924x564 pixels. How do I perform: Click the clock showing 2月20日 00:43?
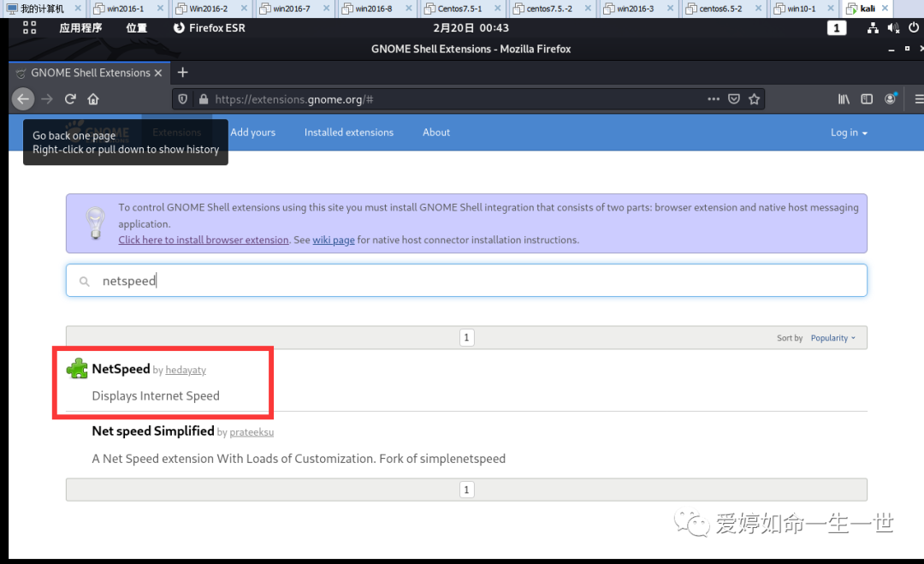(x=471, y=27)
